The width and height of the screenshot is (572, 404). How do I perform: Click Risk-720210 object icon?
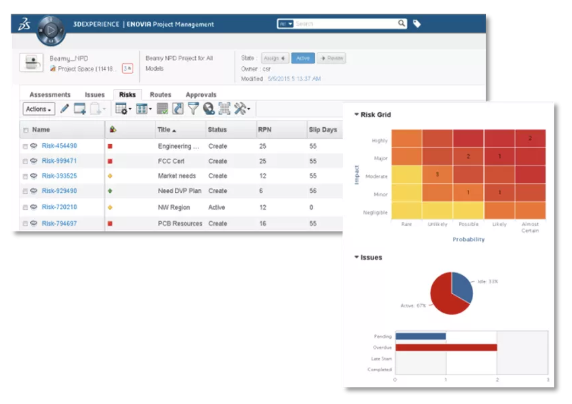(x=34, y=207)
